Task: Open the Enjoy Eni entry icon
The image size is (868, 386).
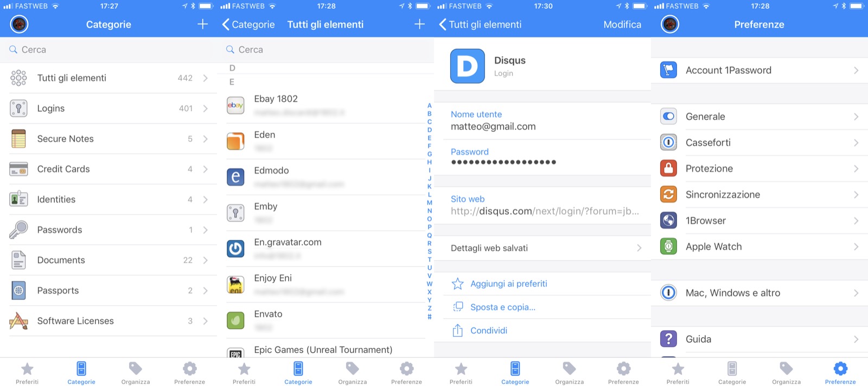Action: 235,284
